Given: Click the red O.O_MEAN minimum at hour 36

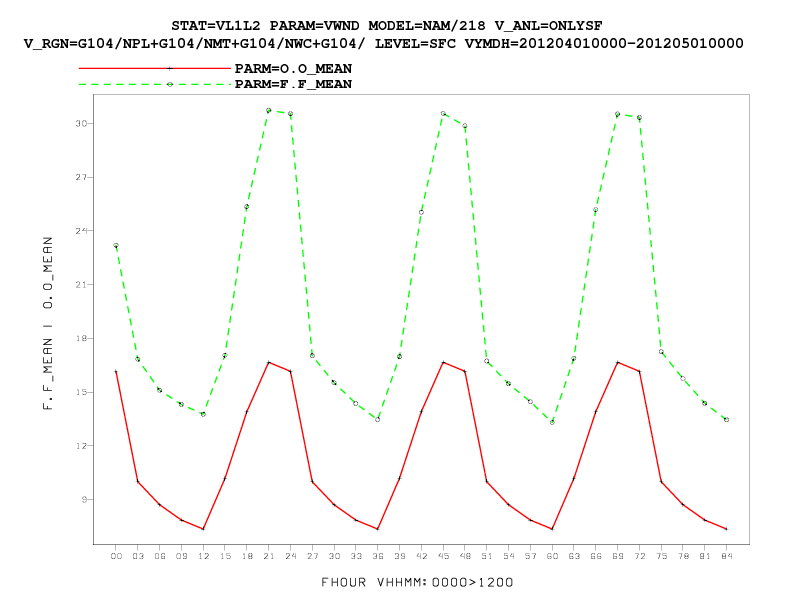Looking at the screenshot, I should point(378,529).
